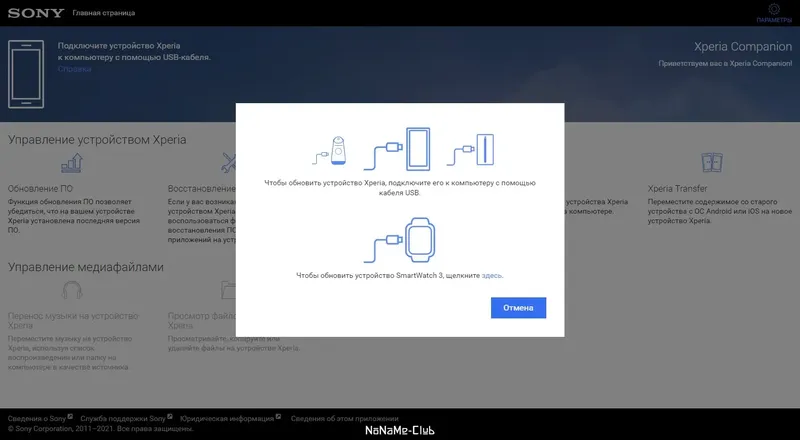This screenshot has height=440, width=800.
Task: Open Сведения об этом приложении link
Action: (x=344, y=419)
